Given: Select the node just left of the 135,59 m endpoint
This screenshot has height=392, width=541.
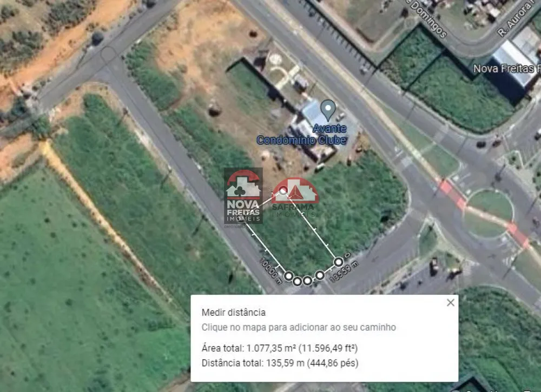Looking at the screenshot, I should (320, 275).
